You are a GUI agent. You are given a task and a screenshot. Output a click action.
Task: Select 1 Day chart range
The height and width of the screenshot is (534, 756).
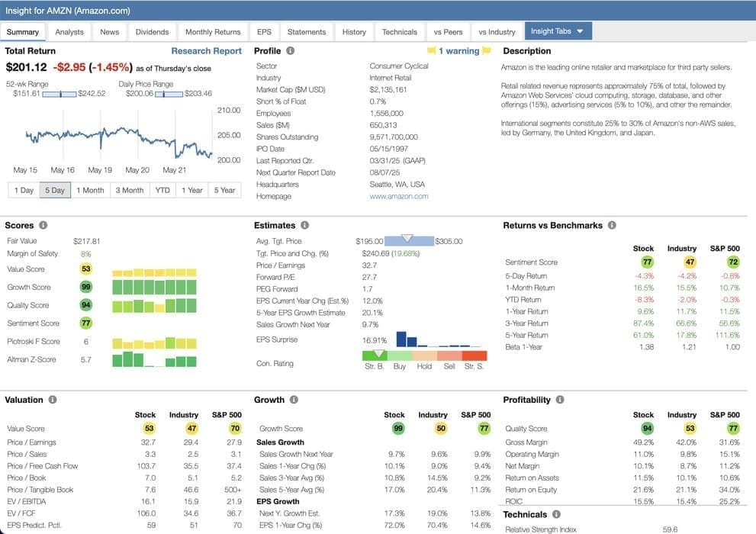24,191
